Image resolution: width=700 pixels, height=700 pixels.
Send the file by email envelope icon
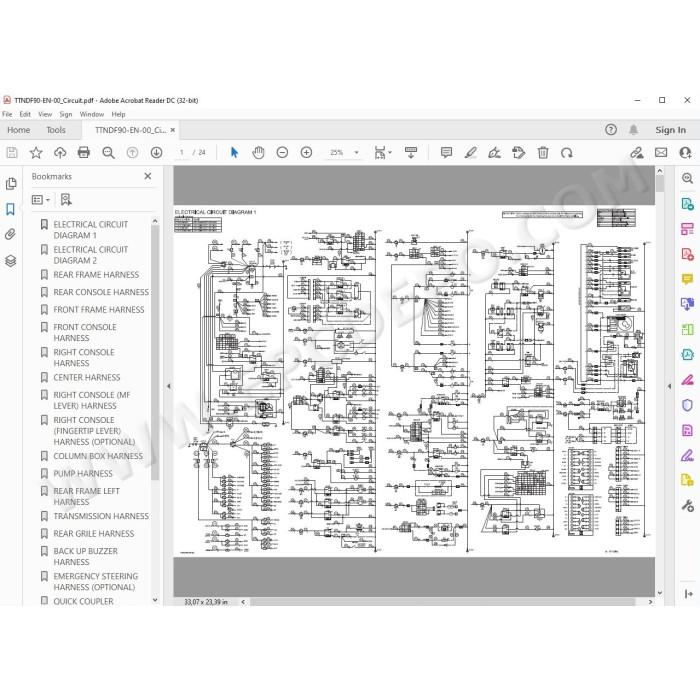(x=661, y=153)
